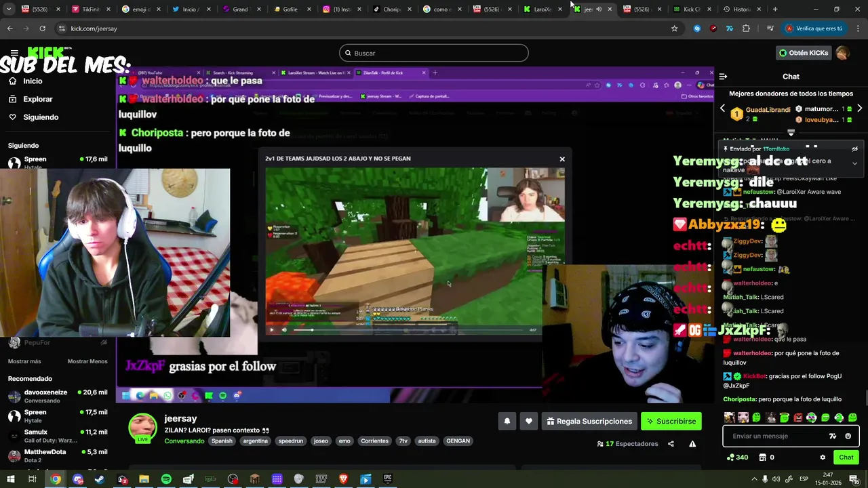Viewport: 868px width, 488px height.
Task: Toggle the notification bell for jeersay
Action: click(507, 422)
